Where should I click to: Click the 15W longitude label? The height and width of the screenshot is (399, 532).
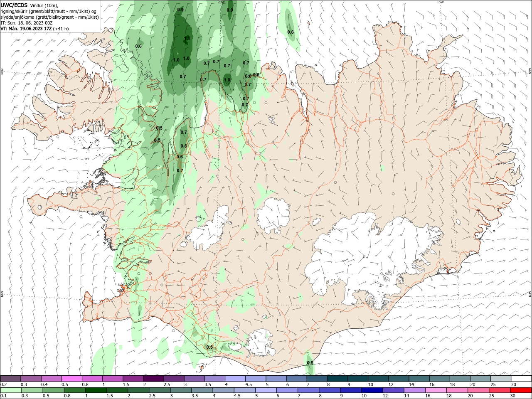[x=441, y=2]
